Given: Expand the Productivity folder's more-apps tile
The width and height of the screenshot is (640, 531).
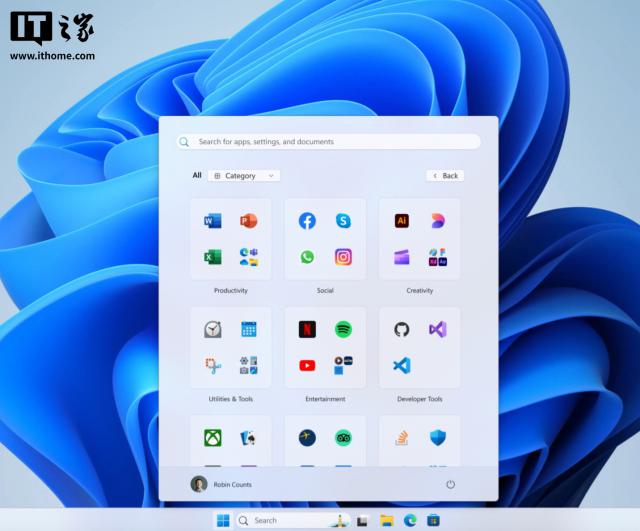Looking at the screenshot, I should (248, 257).
